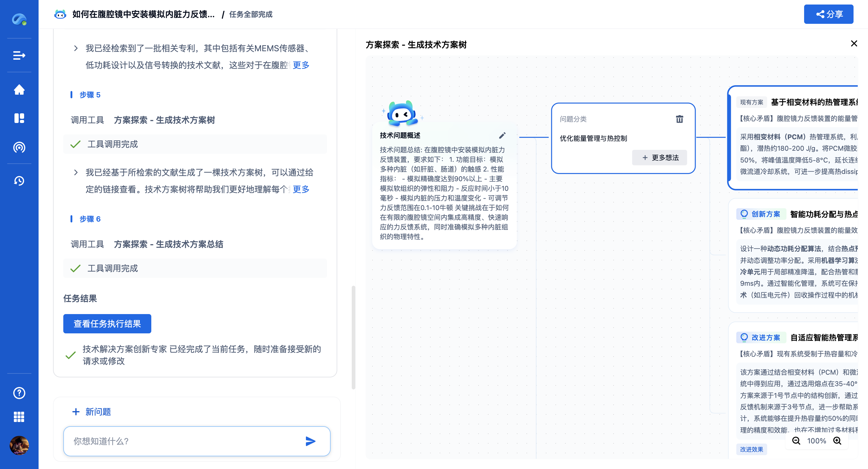Click the app logo in the sidebar
This screenshot has height=469, width=868.
coord(19,19)
